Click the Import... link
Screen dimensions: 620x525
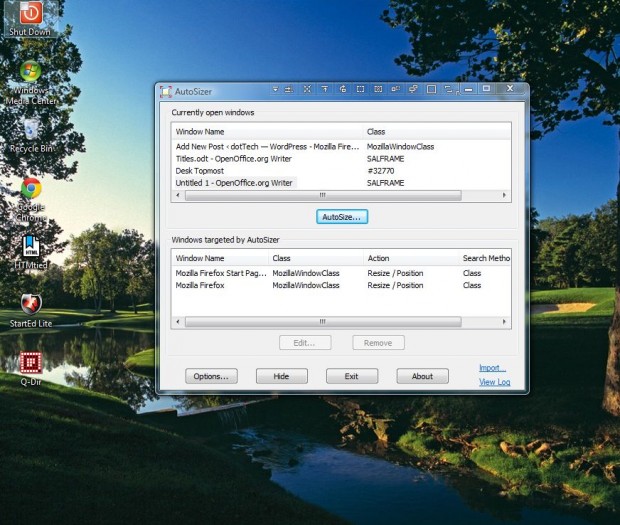pos(492,368)
